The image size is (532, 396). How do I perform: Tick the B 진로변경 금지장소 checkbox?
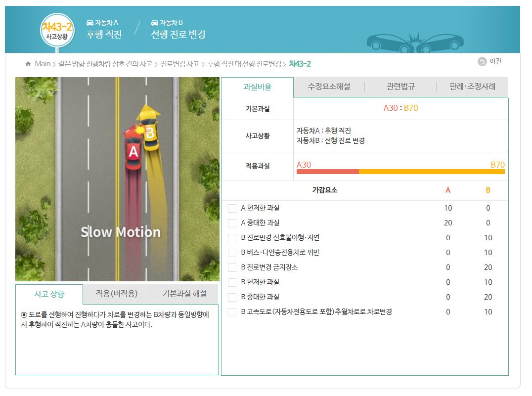(232, 267)
